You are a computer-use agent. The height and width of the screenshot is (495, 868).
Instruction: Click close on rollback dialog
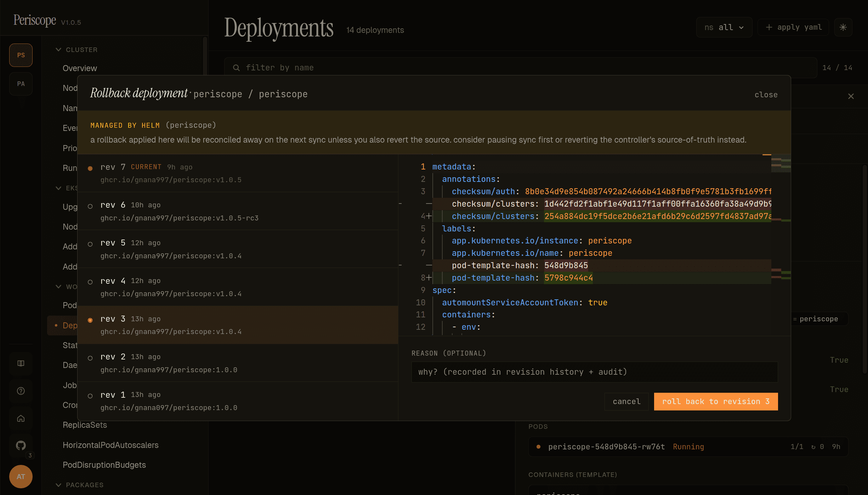pyautogui.click(x=766, y=94)
